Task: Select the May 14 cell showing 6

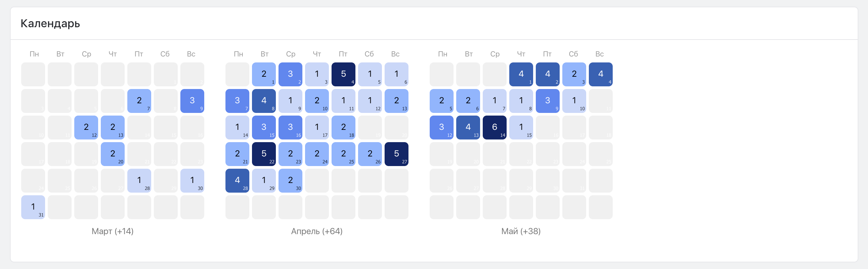Action: [x=494, y=127]
